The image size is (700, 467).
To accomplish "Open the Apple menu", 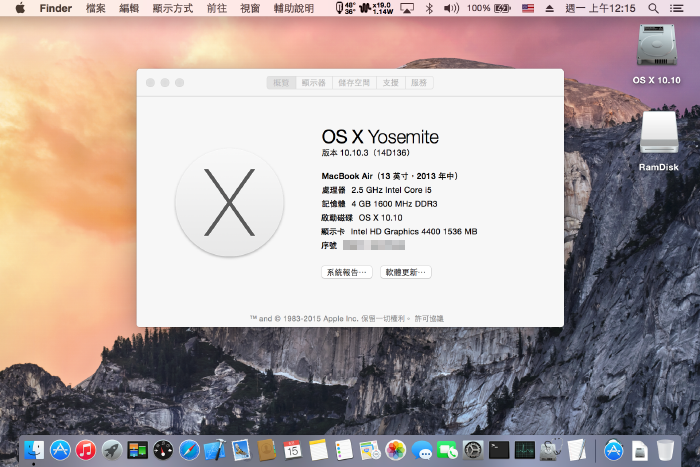I will coord(20,8).
